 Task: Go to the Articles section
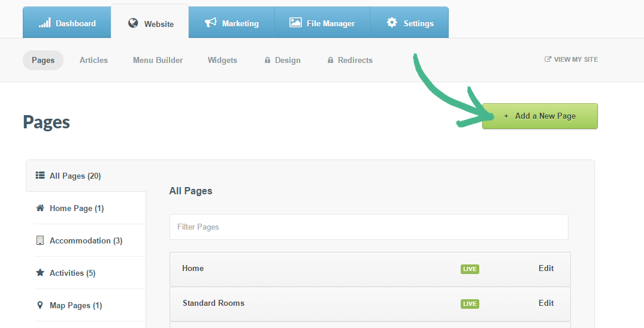(x=93, y=60)
